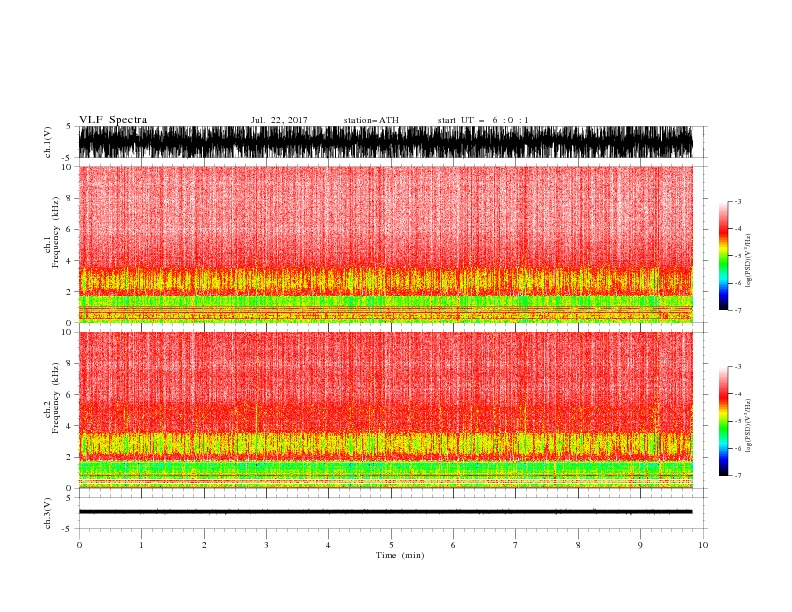Image resolution: width=792 pixels, height=612 pixels.
Task: Click ch.2 frequency axis tick "6"
Action: coord(69,394)
